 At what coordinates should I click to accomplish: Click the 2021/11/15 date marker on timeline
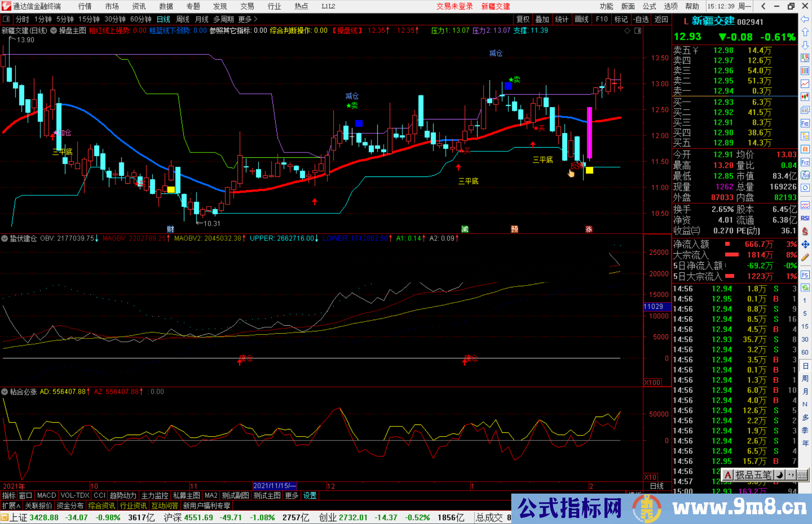274,486
